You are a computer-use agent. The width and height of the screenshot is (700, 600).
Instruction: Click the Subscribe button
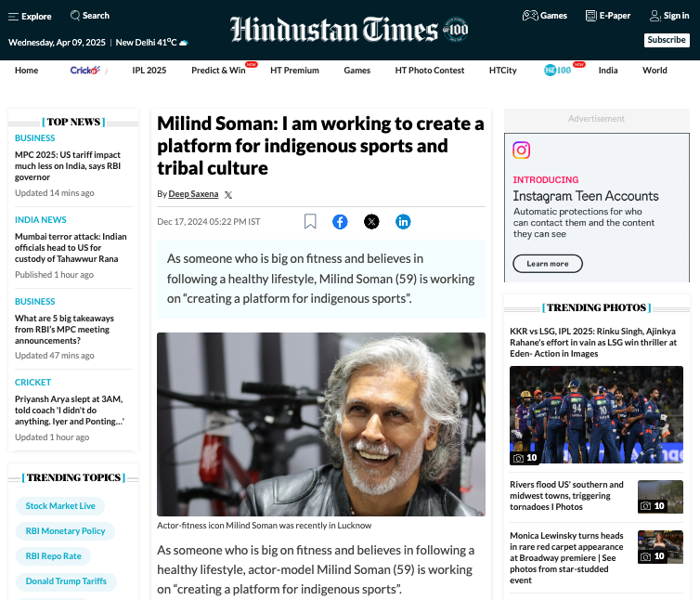(667, 40)
